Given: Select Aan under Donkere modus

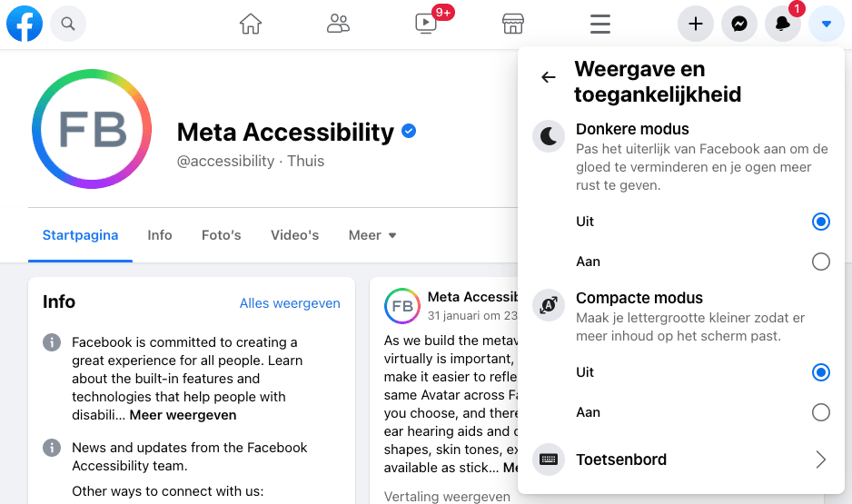Looking at the screenshot, I should point(820,262).
